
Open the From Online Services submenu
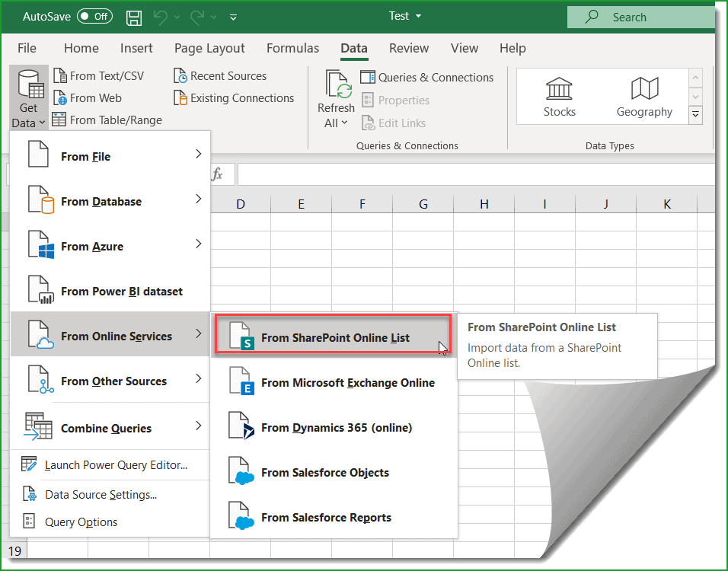pyautogui.click(x=110, y=335)
